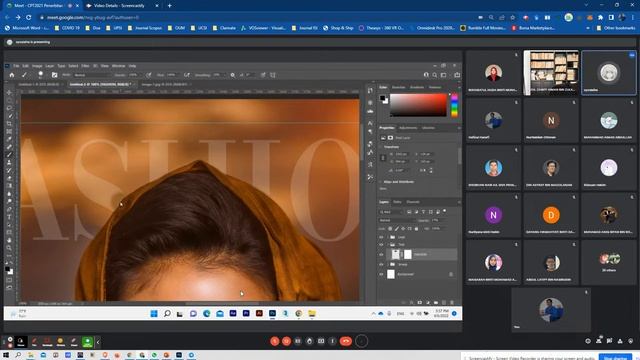Toggle visibility of the Text group
Image resolution: width=640 pixels, height=360 pixels.
point(381,244)
